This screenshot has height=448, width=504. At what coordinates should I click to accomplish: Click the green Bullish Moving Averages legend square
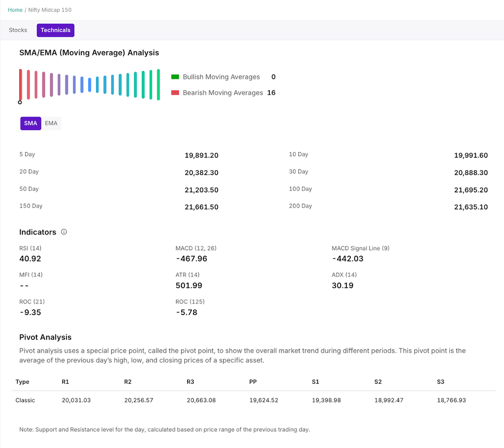(175, 77)
